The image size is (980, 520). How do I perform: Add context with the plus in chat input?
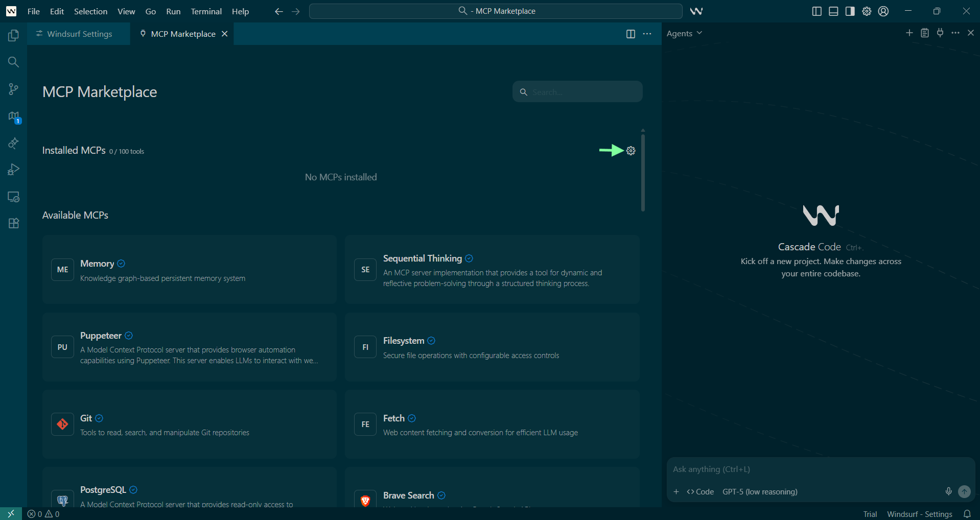tap(676, 492)
